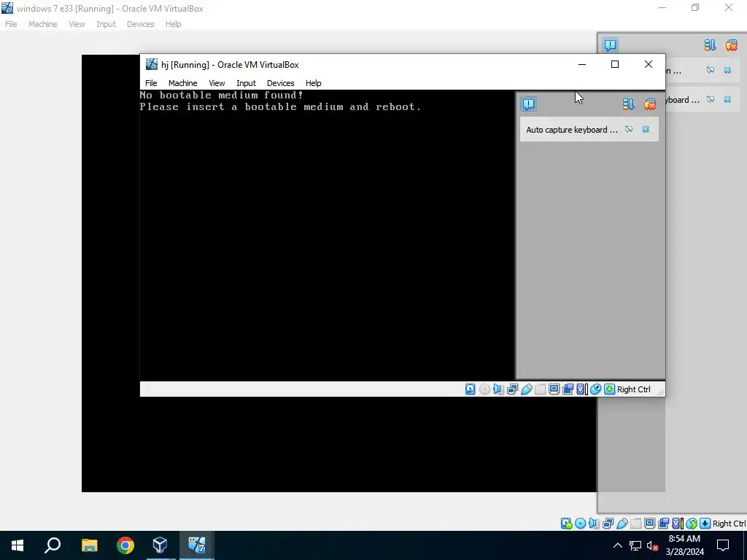This screenshot has height=560, width=747.
Task: Show hidden tray icons chevron
Action: 617,545
